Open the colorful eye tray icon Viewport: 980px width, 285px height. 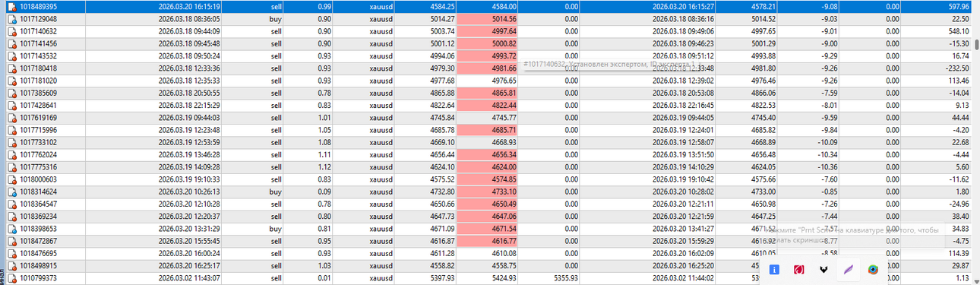874,269
